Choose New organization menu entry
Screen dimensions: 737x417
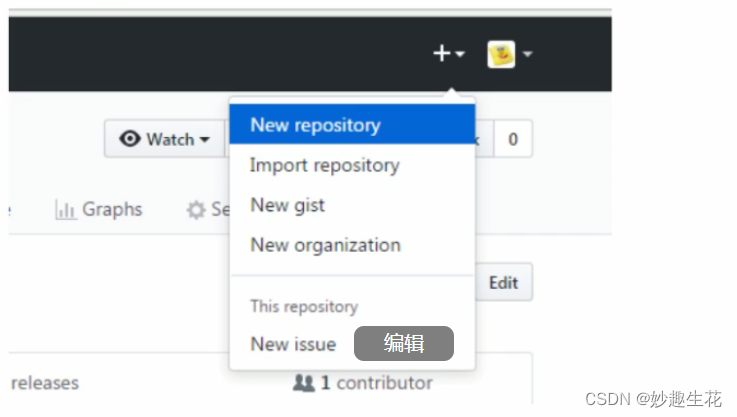point(325,245)
